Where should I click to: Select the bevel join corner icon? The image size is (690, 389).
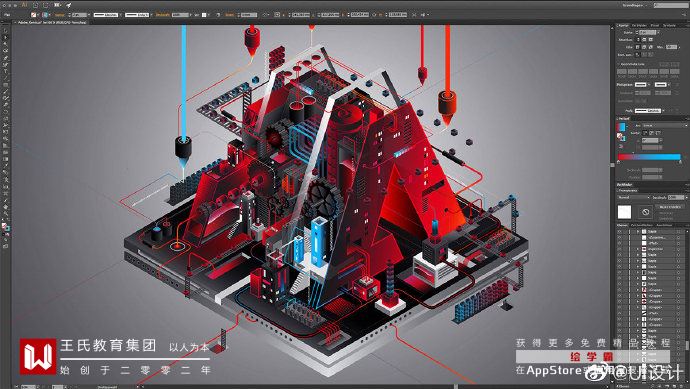pyautogui.click(x=650, y=47)
